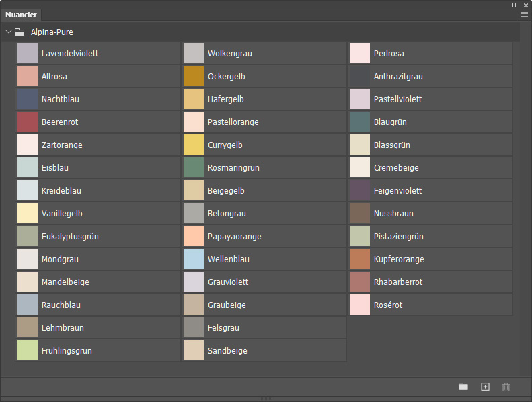Select the Perlrosa swatch

click(x=360, y=53)
